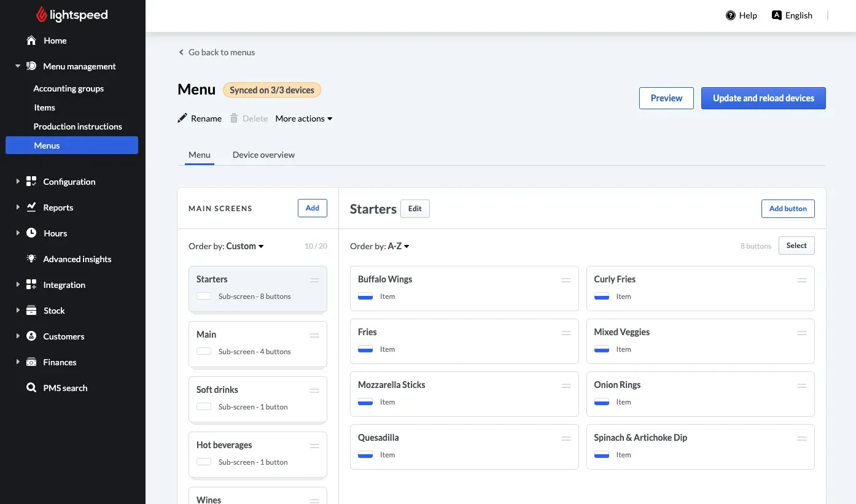
Task: Collapse the Menu management section arrow
Action: click(x=18, y=66)
